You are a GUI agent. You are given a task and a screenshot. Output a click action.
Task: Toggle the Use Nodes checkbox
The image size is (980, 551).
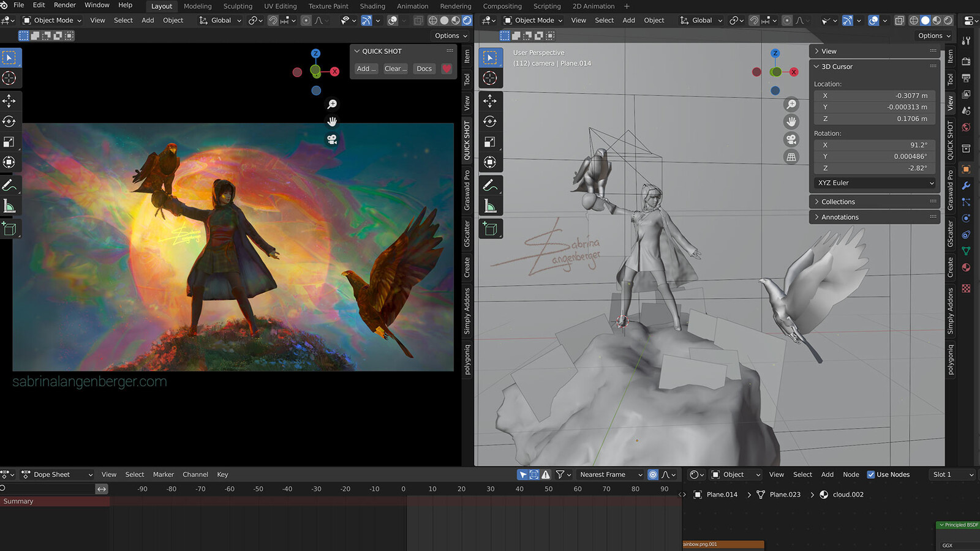tap(871, 474)
